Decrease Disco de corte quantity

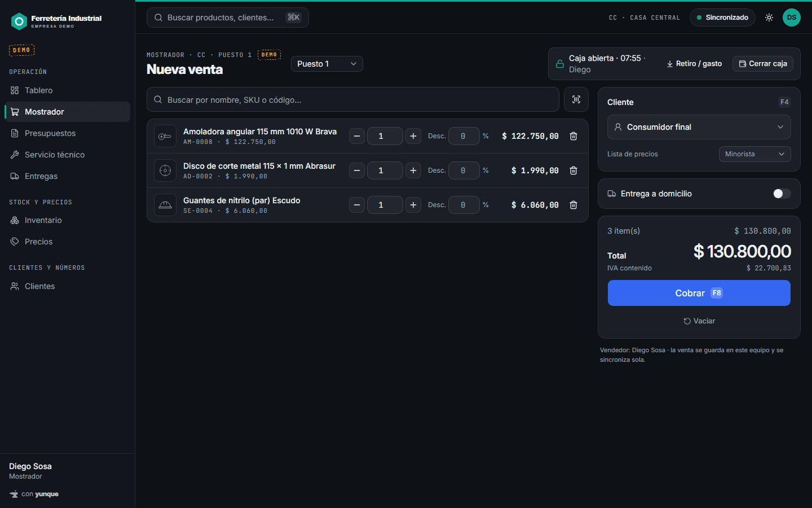point(357,170)
